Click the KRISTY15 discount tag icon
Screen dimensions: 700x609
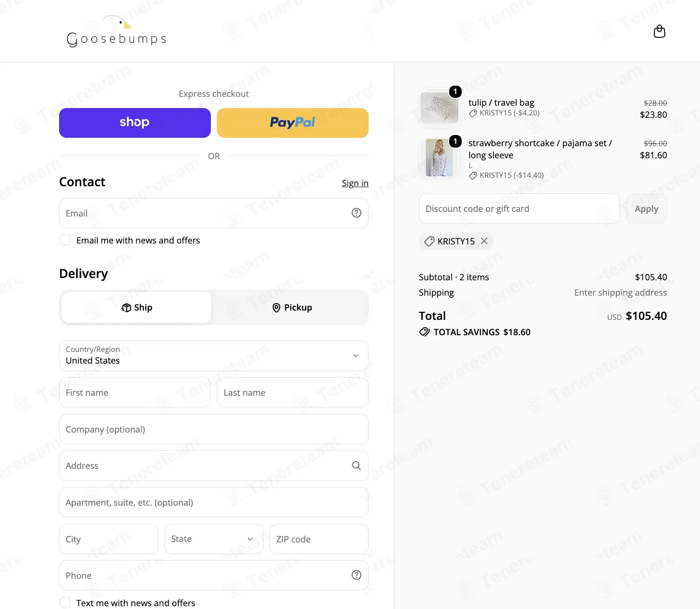[429, 241]
